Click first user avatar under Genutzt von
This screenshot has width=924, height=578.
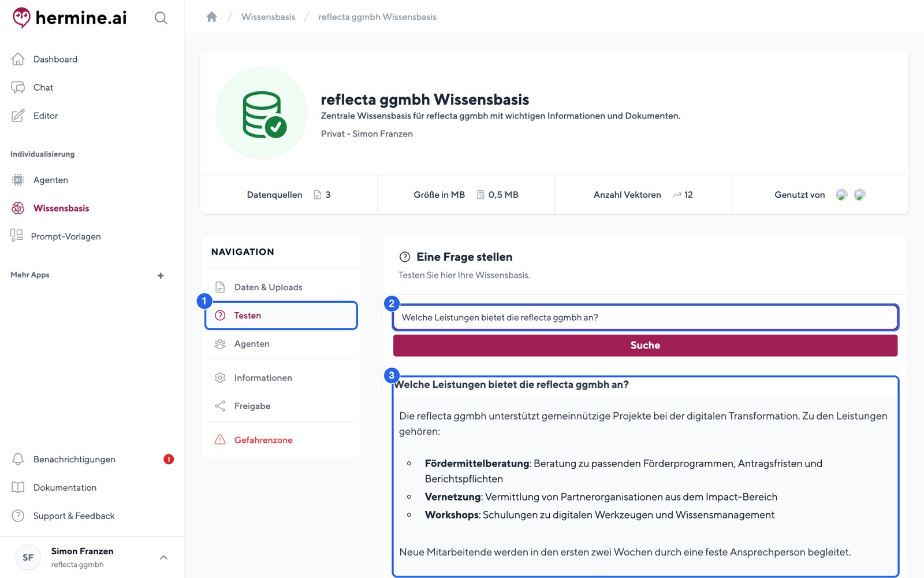842,195
